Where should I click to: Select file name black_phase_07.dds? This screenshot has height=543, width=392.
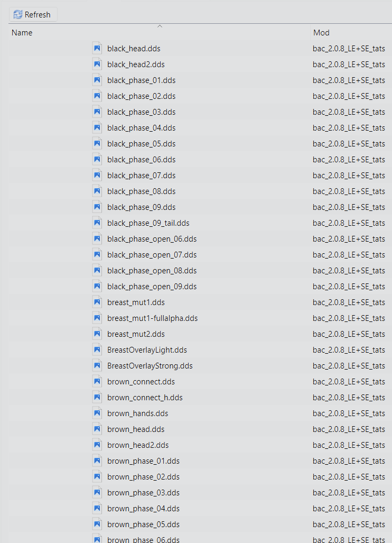142,176
